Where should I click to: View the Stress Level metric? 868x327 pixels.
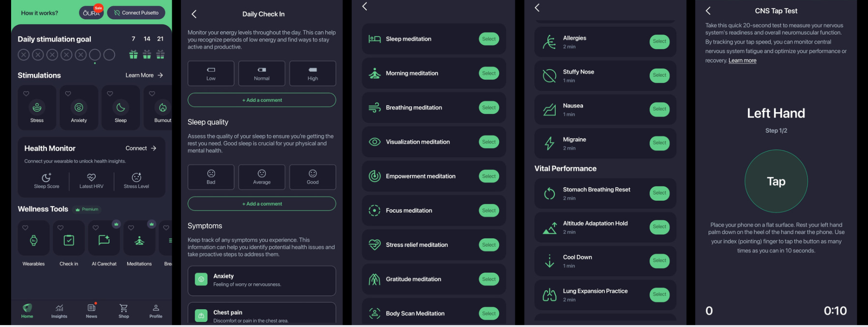point(136,180)
